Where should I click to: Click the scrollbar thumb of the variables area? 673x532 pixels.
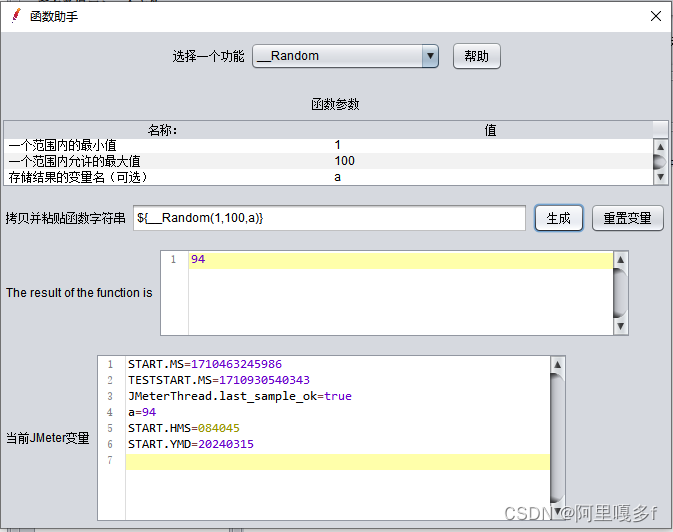click(x=557, y=437)
